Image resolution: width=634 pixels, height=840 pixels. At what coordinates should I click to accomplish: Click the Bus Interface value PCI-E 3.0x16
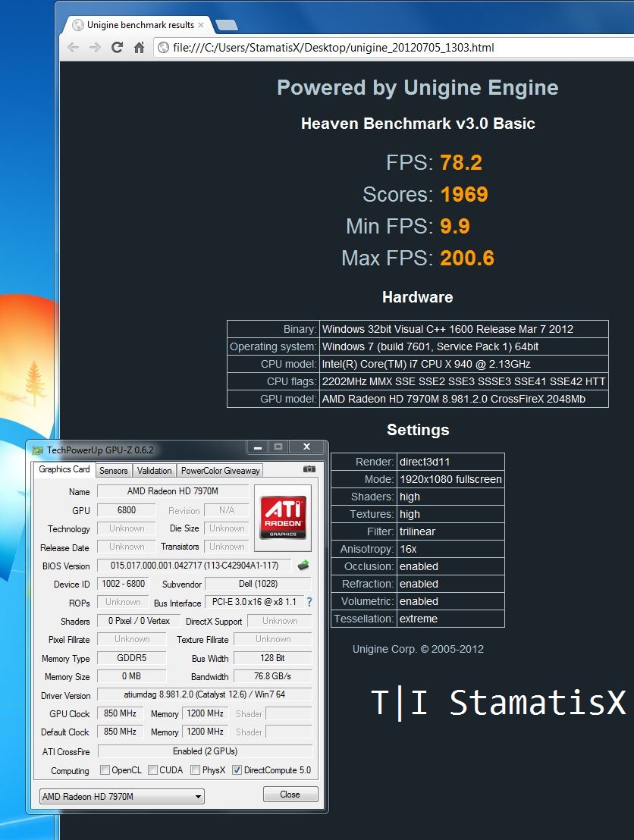point(254,602)
